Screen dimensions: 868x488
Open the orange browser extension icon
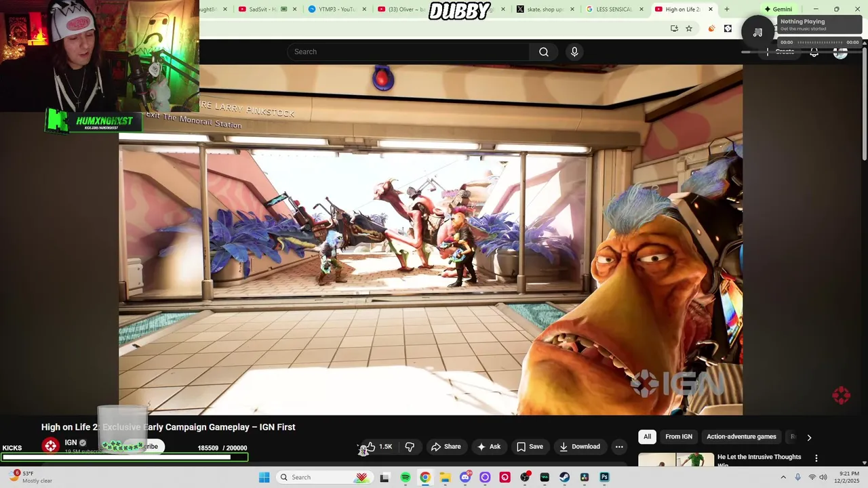tap(711, 28)
